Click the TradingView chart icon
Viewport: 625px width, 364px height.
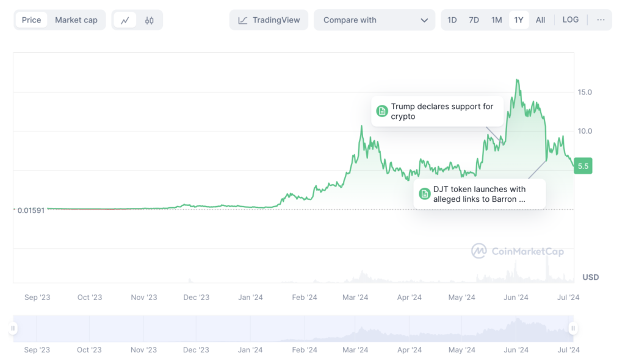click(243, 20)
